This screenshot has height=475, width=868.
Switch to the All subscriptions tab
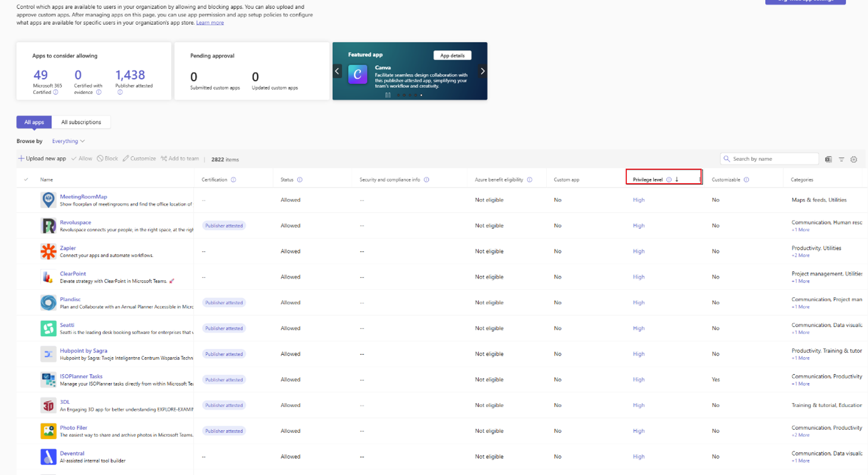point(81,122)
